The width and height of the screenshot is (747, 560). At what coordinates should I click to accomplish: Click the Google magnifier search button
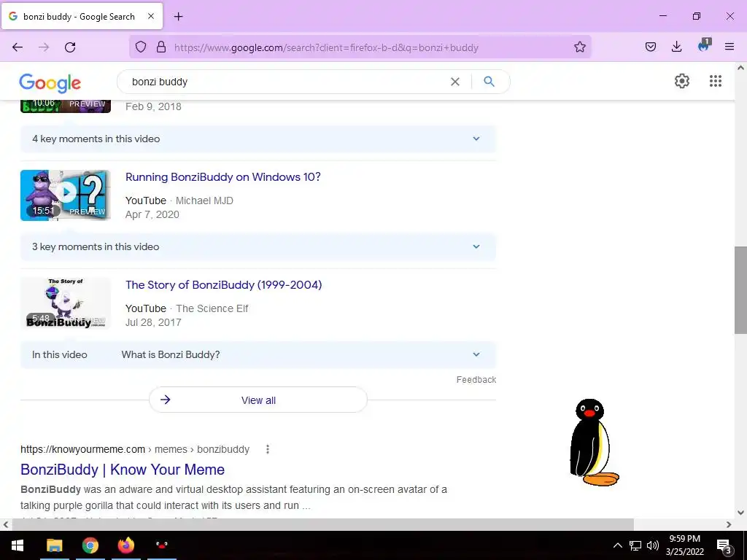click(x=489, y=82)
